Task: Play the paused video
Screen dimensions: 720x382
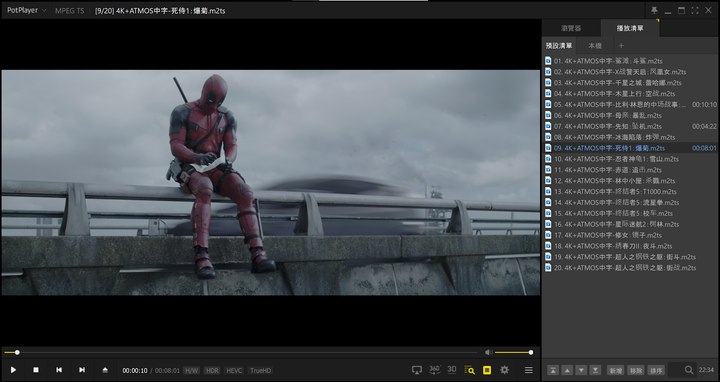Action: click(x=13, y=370)
